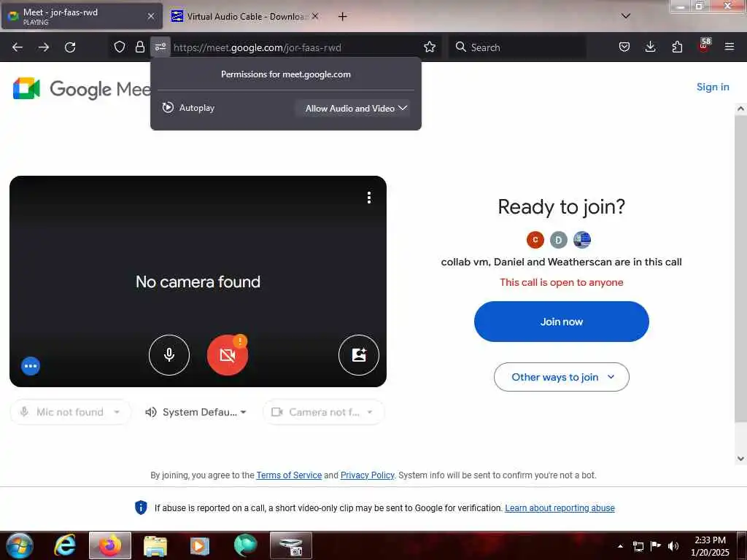The width and height of the screenshot is (747, 560).
Task: Click the address bar URL field
Action: (x=295, y=47)
